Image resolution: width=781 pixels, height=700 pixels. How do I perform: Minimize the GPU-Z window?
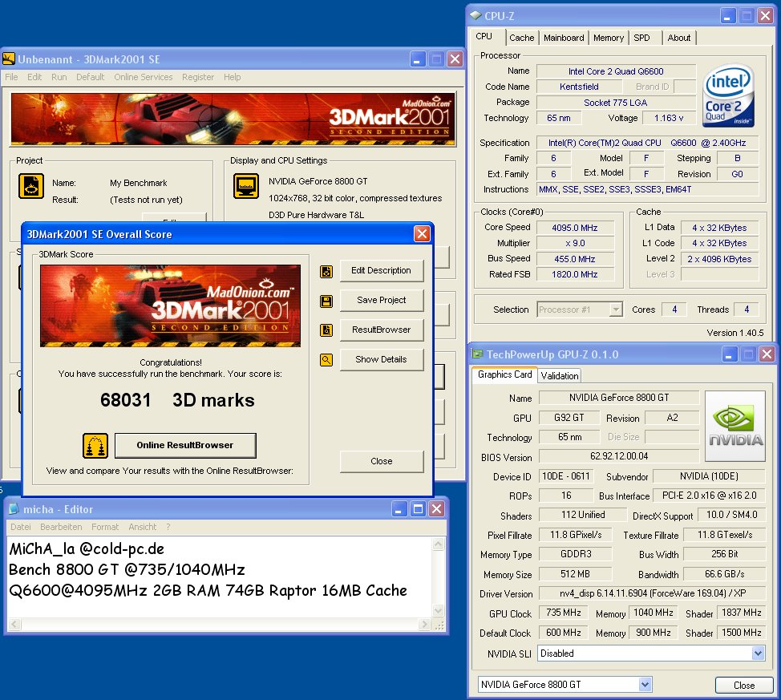click(x=729, y=354)
